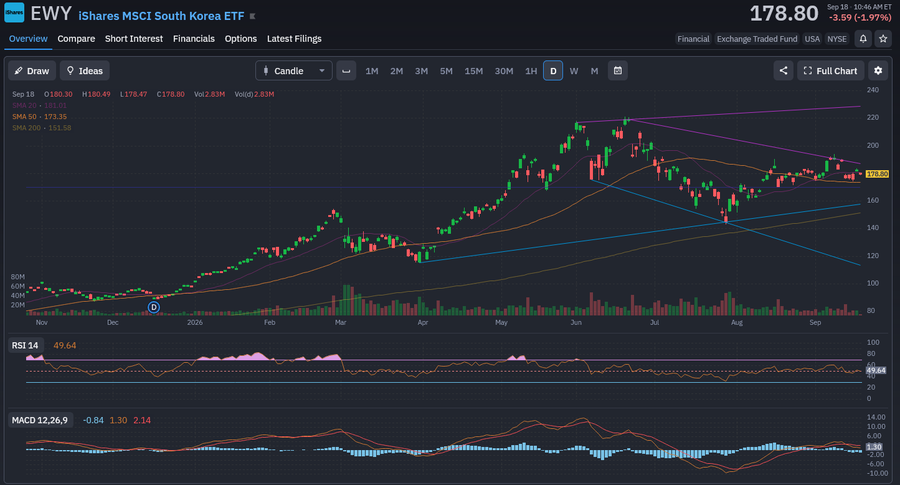Click the line style icon beside Candle
The width and height of the screenshot is (900, 485).
coord(346,71)
